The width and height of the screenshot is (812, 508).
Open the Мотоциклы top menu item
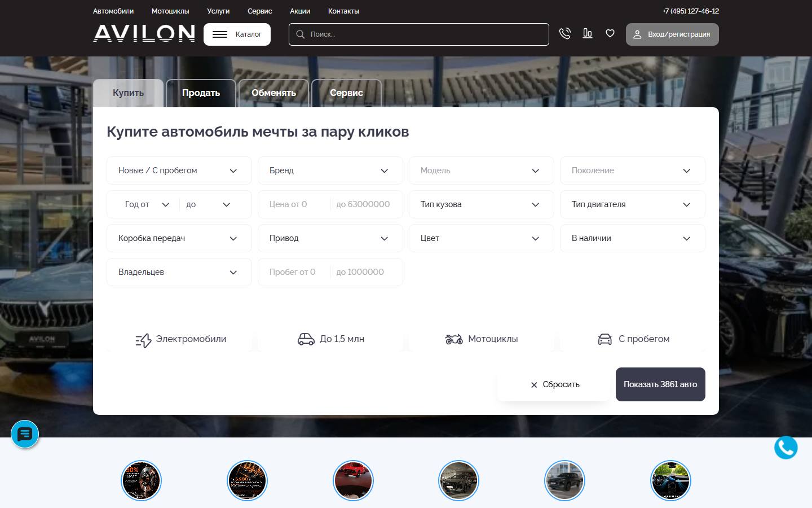pos(170,11)
